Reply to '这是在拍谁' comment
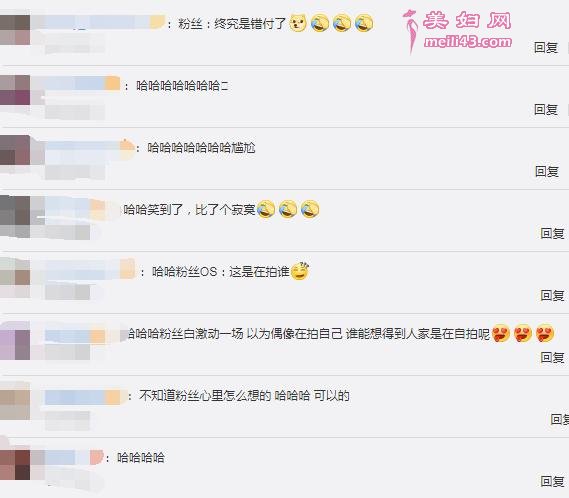 point(552,295)
